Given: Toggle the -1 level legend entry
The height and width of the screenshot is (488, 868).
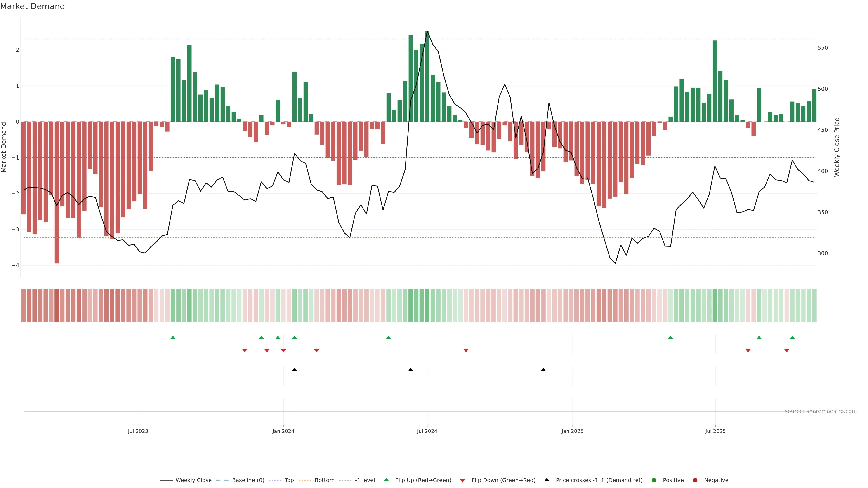Looking at the screenshot, I should coord(365,480).
